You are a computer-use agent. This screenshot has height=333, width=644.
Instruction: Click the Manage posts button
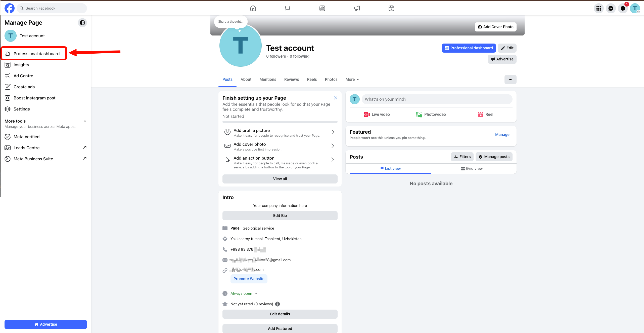(494, 157)
